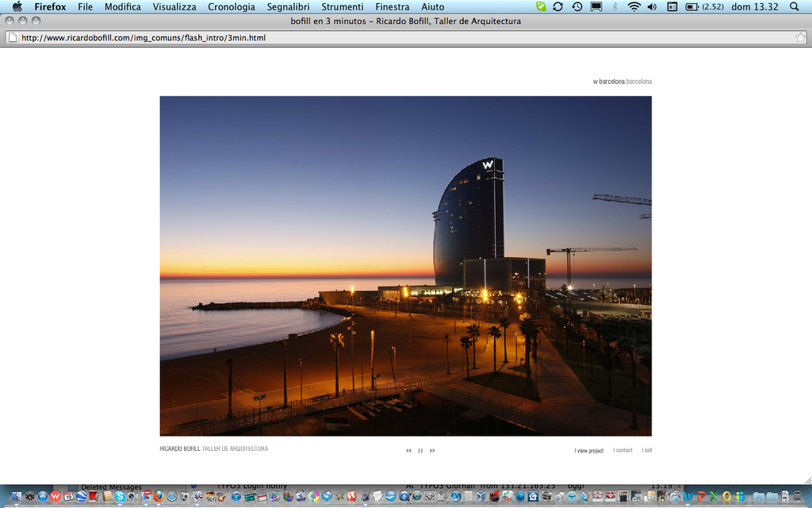Open the volume speaker icon

[x=652, y=7]
